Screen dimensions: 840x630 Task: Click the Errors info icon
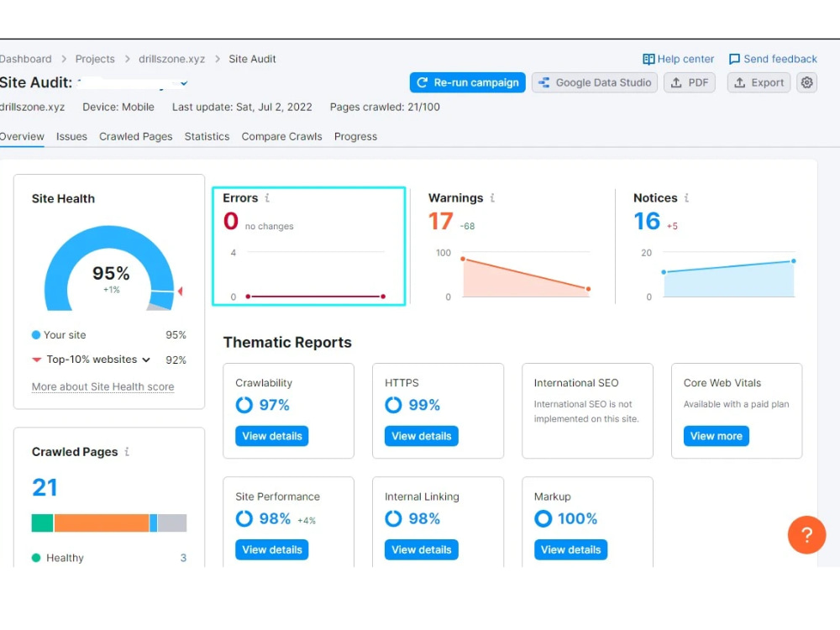point(267,197)
